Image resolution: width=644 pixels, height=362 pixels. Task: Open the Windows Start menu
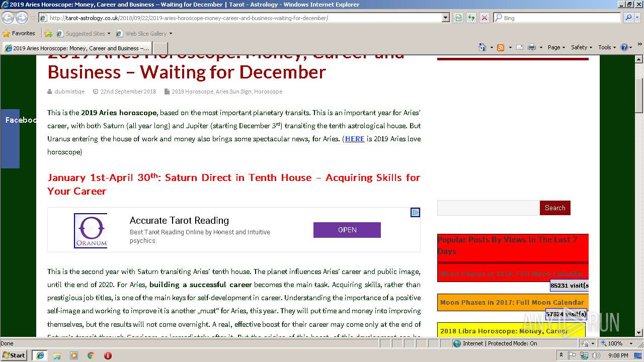click(14, 355)
